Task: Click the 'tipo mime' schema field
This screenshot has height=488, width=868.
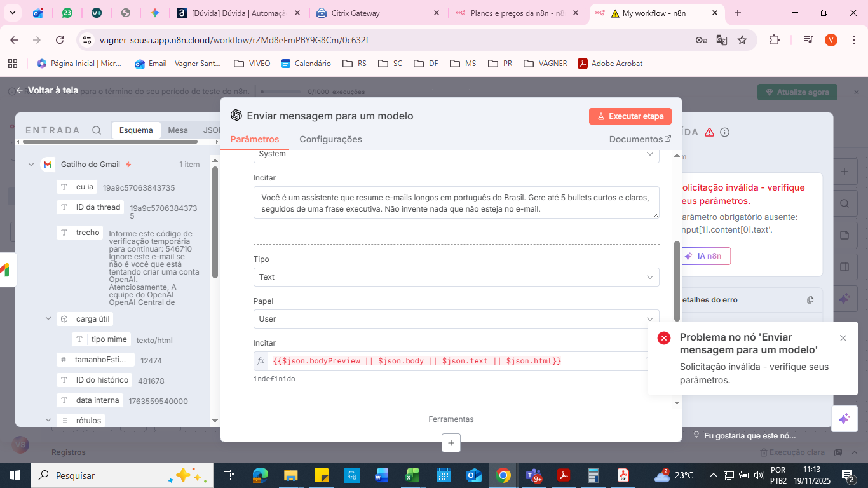Action: (102, 339)
